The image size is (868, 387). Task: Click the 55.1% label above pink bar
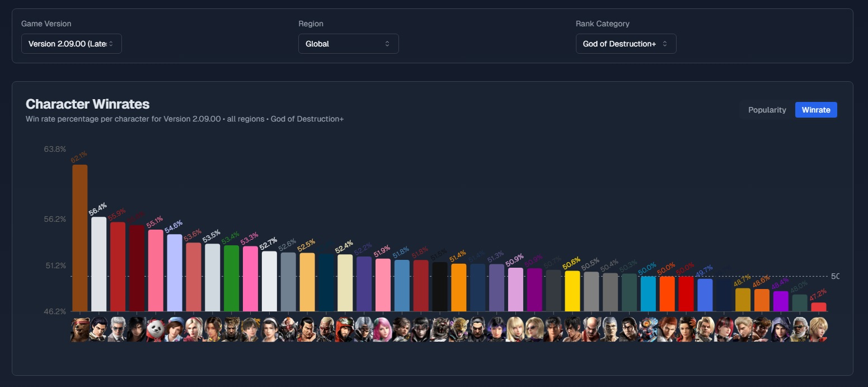click(x=155, y=222)
